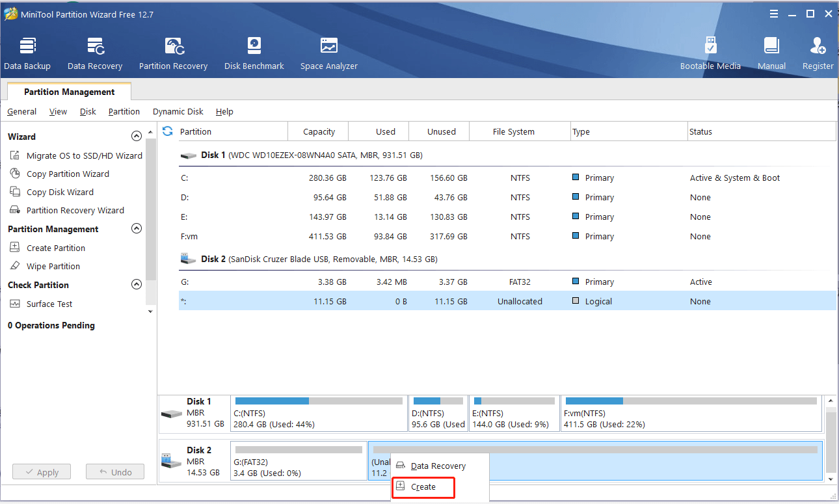Select E:(NTFS) block in disk map
Viewport: 839px width, 504px height.
pos(514,413)
